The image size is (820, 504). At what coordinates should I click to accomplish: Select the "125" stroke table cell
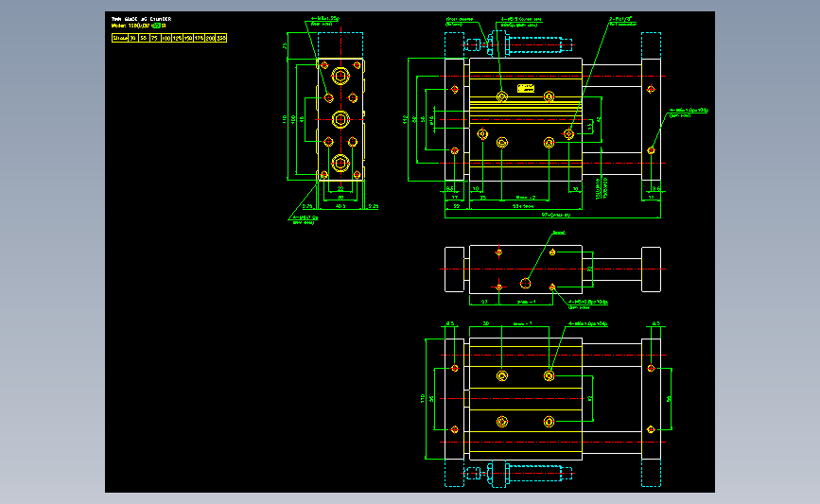pyautogui.click(x=177, y=38)
